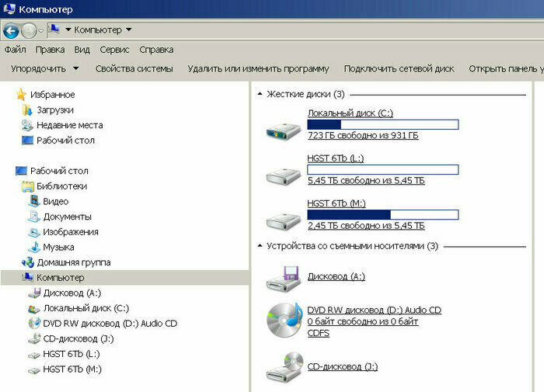Click text 2,45 ТБ свободно из 5,45 ТБ

(366, 225)
